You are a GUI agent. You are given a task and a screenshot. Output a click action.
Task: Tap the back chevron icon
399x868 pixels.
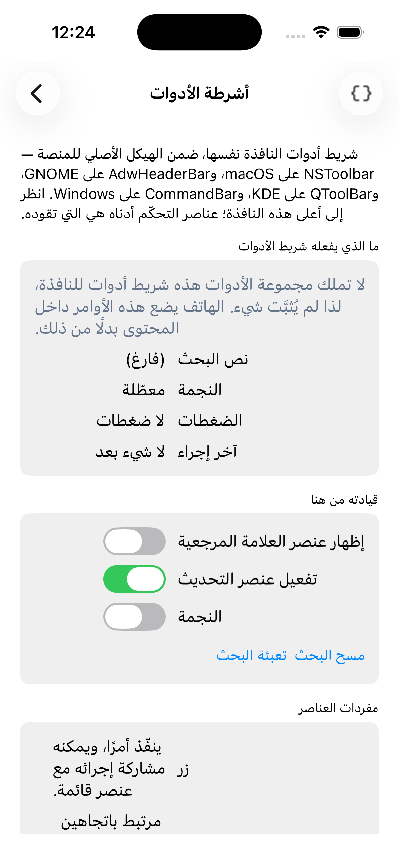[x=37, y=93]
